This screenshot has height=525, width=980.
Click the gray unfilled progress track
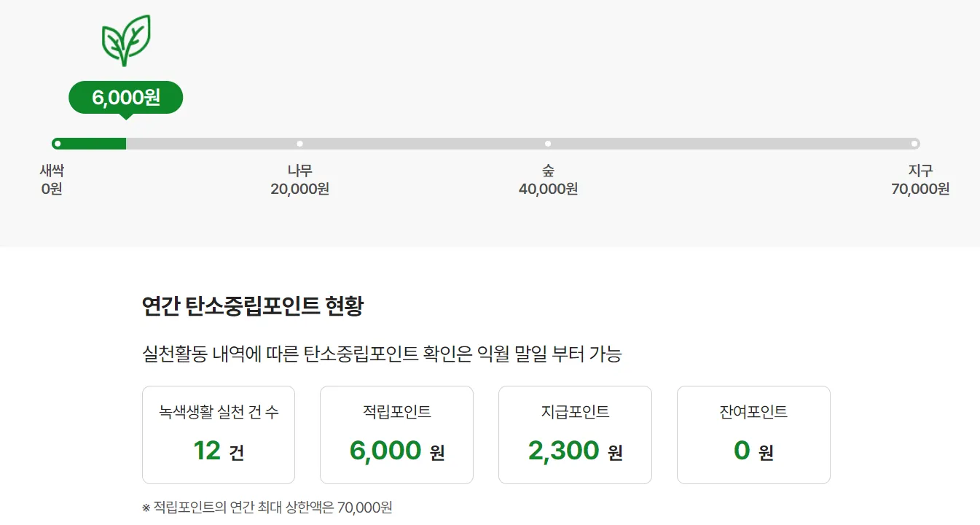(510, 144)
